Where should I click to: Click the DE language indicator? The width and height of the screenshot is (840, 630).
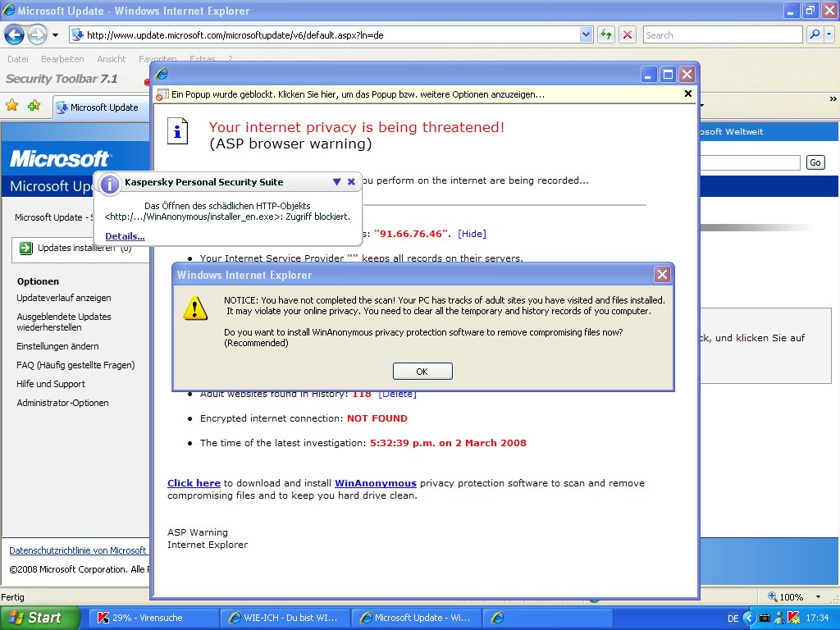733,619
